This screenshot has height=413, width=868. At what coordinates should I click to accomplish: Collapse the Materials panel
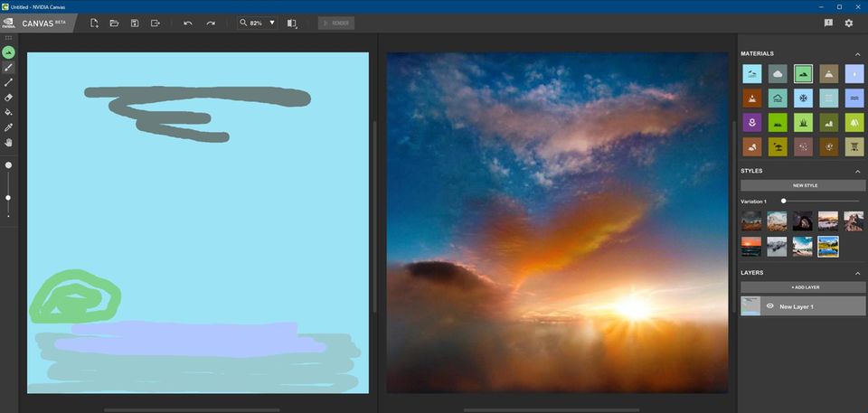[857, 53]
